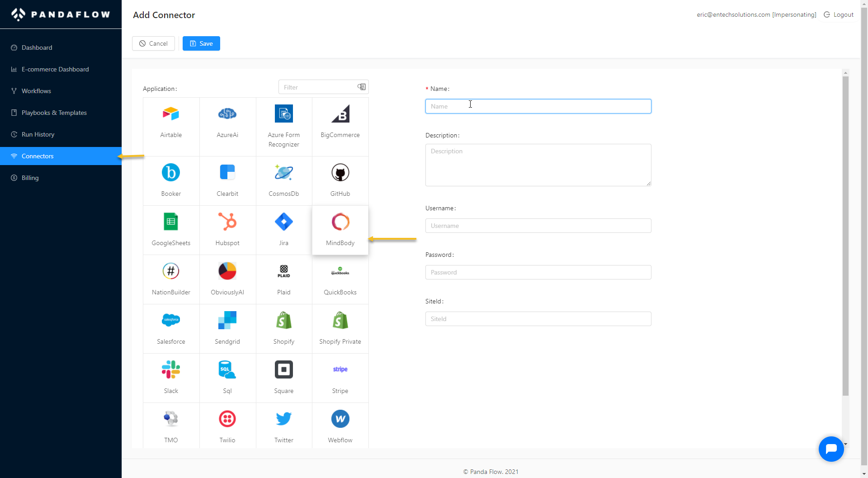Select the Clearbit connector icon
This screenshot has width=868, height=478.
(x=227, y=173)
